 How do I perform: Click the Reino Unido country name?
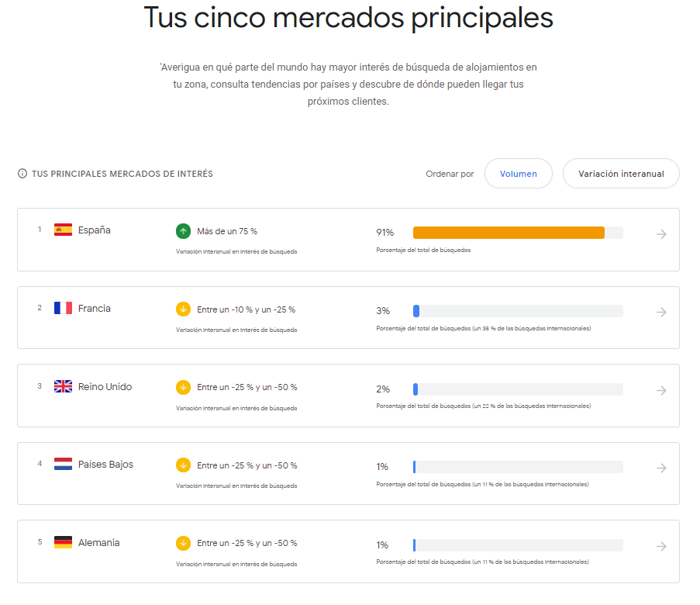tap(105, 387)
